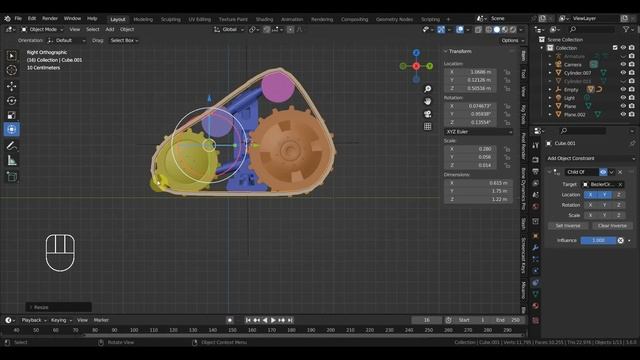Open the Object Mode dropdown
The height and width of the screenshot is (360, 640).
(42, 29)
